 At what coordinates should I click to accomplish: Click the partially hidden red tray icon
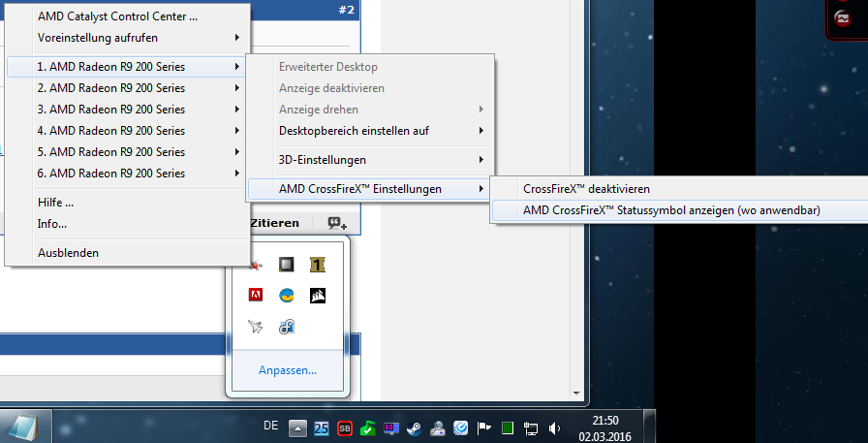pyautogui.click(x=257, y=265)
